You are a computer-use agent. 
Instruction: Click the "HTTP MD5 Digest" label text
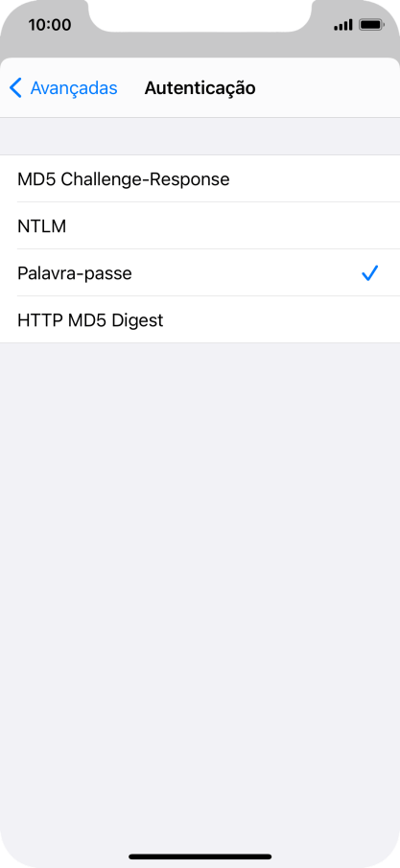pyautogui.click(x=90, y=320)
